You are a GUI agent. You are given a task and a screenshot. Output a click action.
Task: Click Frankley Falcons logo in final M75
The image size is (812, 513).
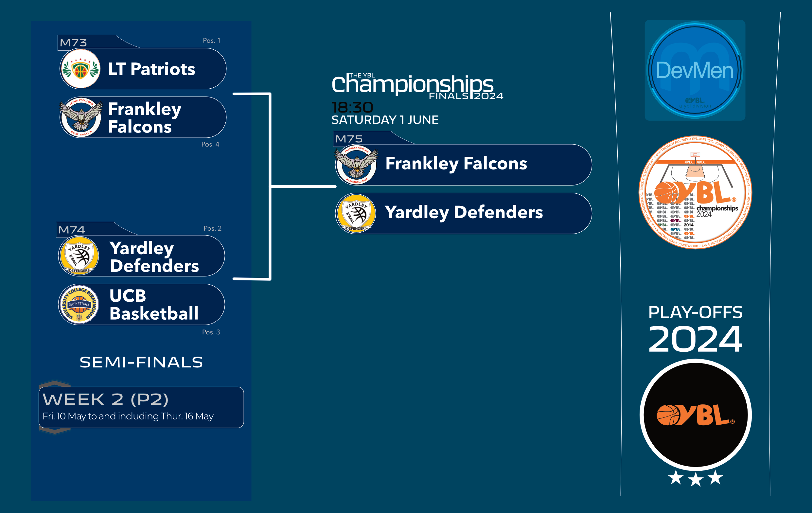click(356, 165)
